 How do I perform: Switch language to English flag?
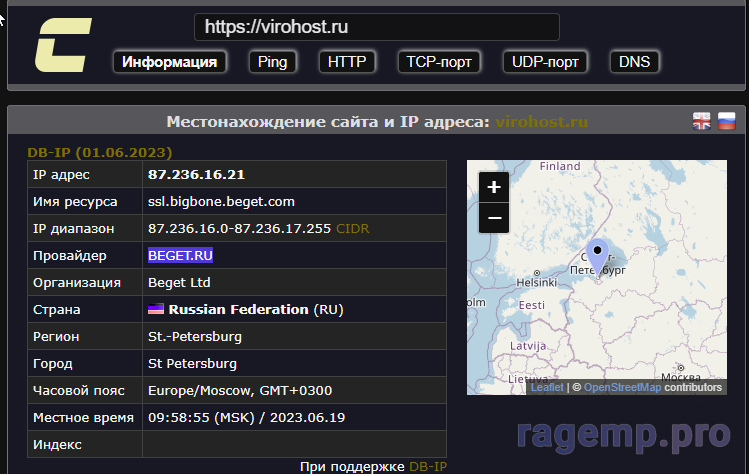point(703,121)
